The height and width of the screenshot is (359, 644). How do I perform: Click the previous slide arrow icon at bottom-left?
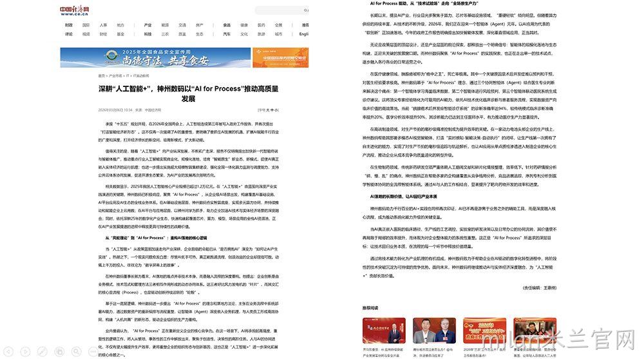[x=8, y=352]
